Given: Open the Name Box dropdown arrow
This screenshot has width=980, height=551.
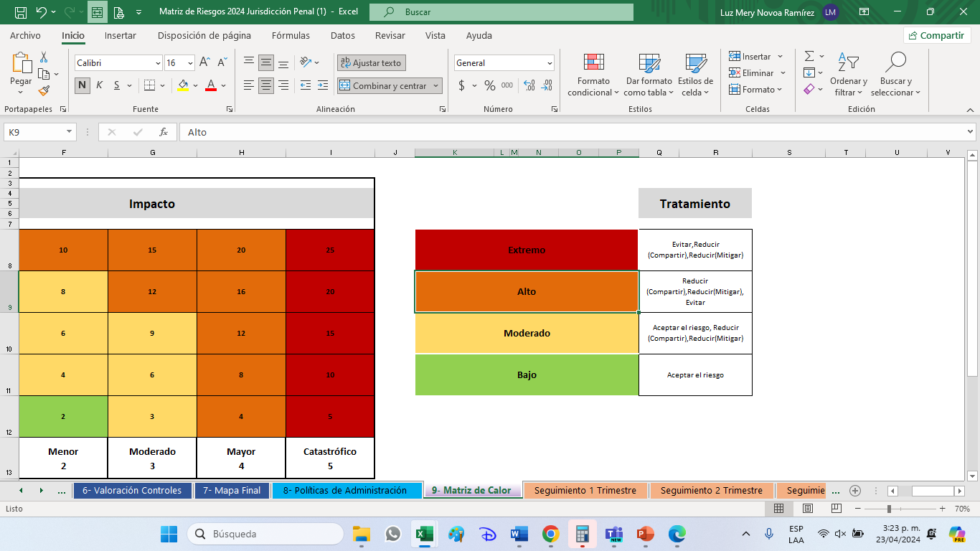Looking at the screenshot, I should [x=69, y=132].
